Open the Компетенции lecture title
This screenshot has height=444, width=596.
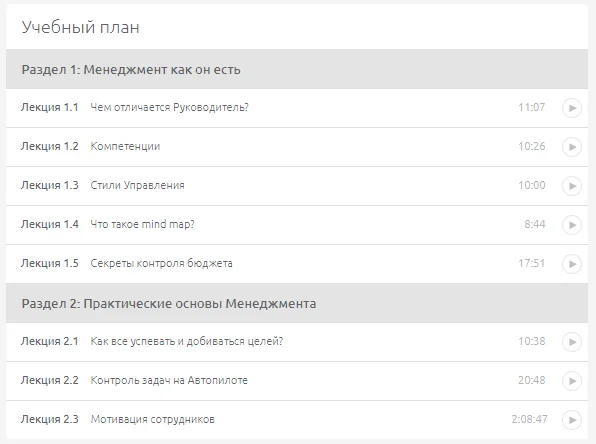point(125,146)
